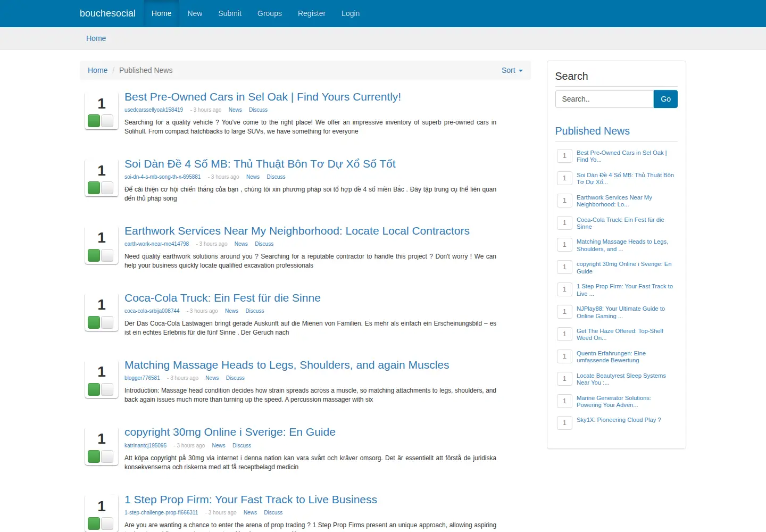Downvote the Best Pre-Owned Cars story (grey button)
The width and height of the screenshot is (766, 532).
tap(107, 121)
